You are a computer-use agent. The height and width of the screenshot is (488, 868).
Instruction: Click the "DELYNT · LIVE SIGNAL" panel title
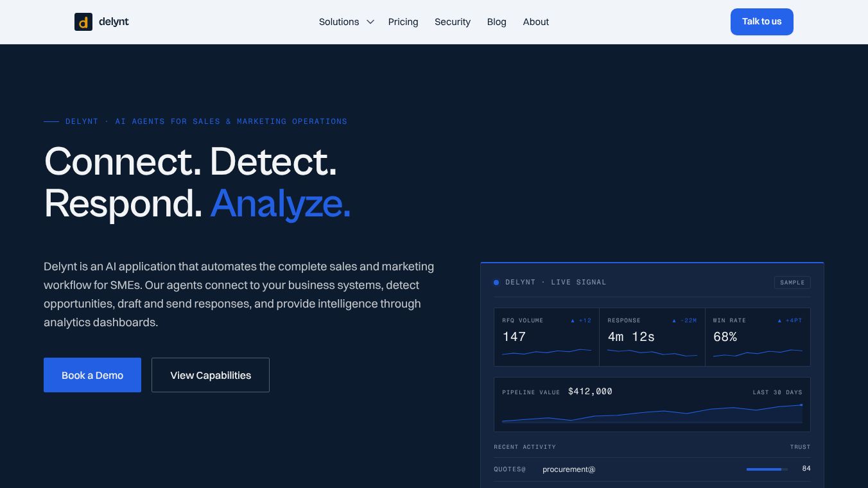point(556,283)
